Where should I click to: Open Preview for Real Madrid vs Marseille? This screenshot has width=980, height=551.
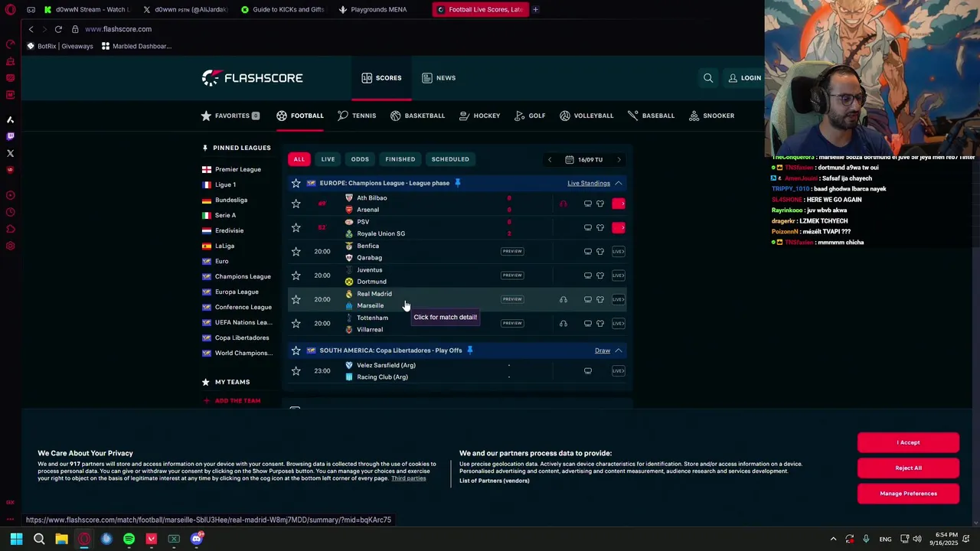[512, 299]
